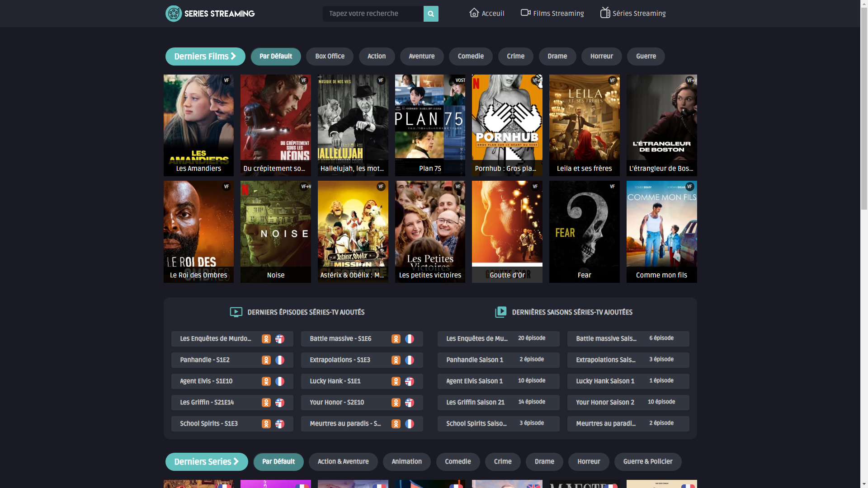Filter films by Aventure
The width and height of the screenshot is (868, 488).
422,56
